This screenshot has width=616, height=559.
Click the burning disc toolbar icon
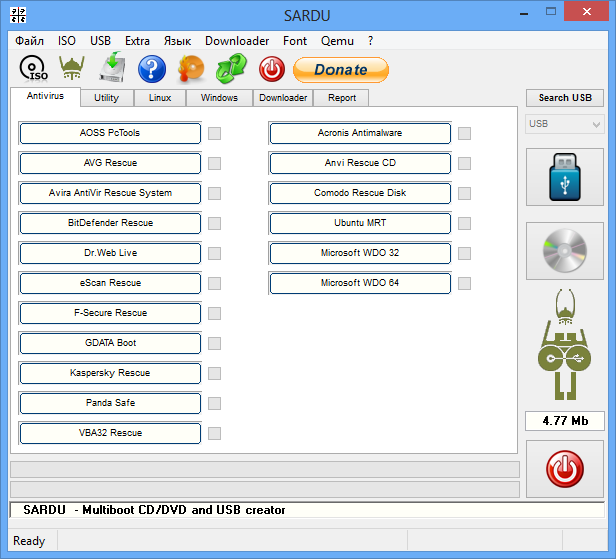pos(191,69)
